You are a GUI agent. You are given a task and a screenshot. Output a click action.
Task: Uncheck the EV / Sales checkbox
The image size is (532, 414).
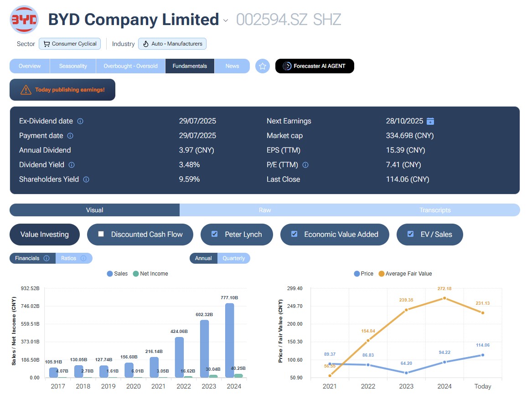[411, 234]
